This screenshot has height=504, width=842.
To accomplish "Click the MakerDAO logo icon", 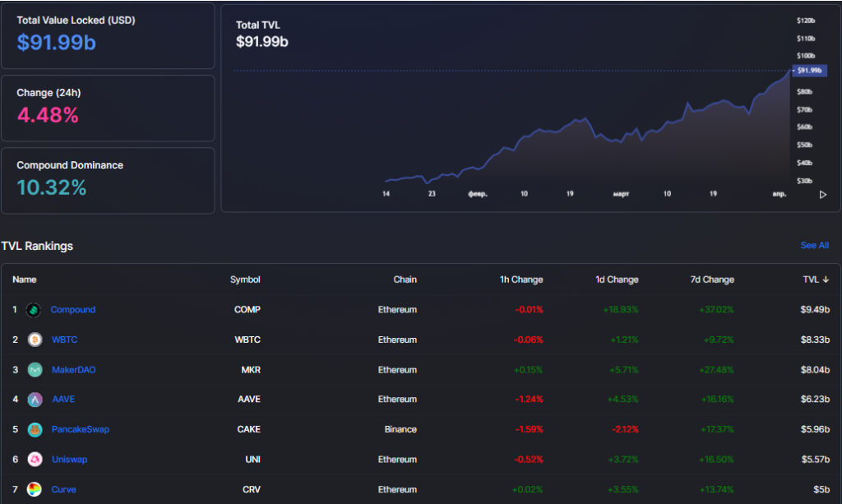I will tap(35, 370).
